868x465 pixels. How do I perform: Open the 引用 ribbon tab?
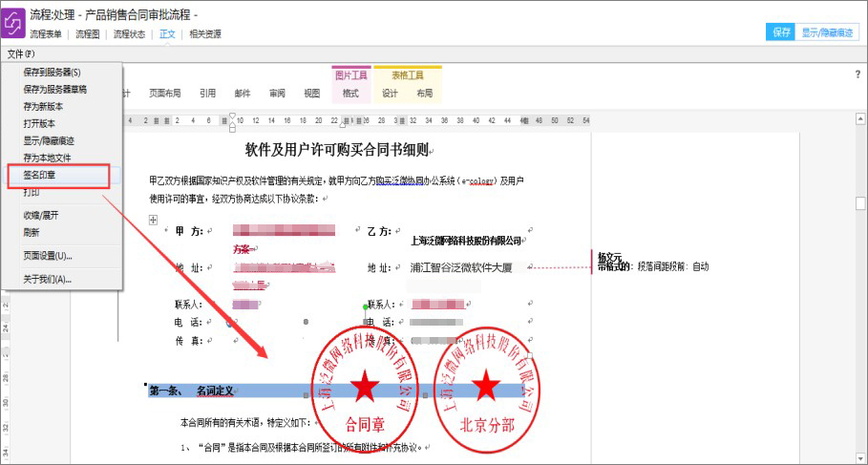click(x=207, y=94)
